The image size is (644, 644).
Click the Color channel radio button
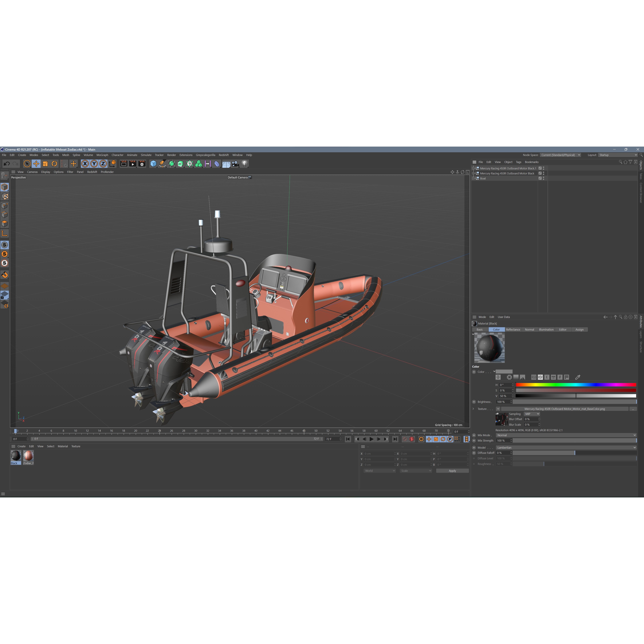tap(474, 372)
